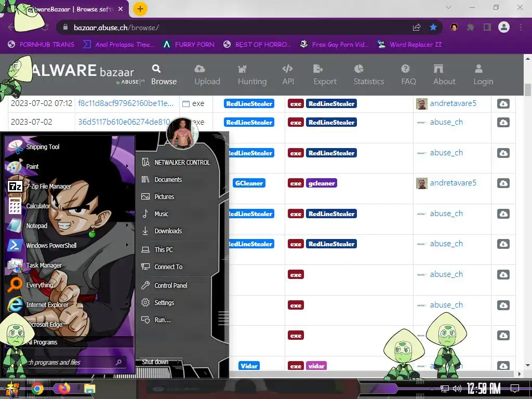Download the Vidar sample row
Viewport: 532px width, 399px height.
503,366
